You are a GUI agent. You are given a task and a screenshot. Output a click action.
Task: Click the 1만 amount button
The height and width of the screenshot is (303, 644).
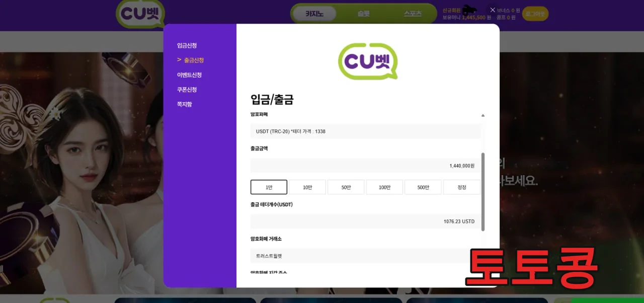point(269,187)
